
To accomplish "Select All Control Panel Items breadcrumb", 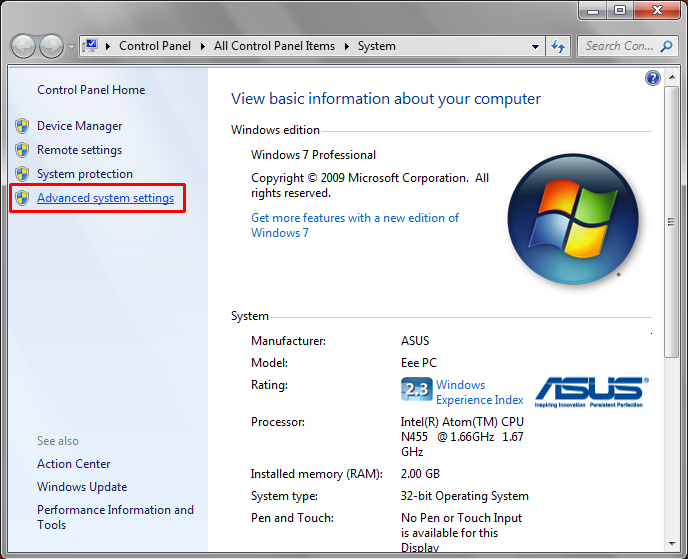I will (274, 46).
